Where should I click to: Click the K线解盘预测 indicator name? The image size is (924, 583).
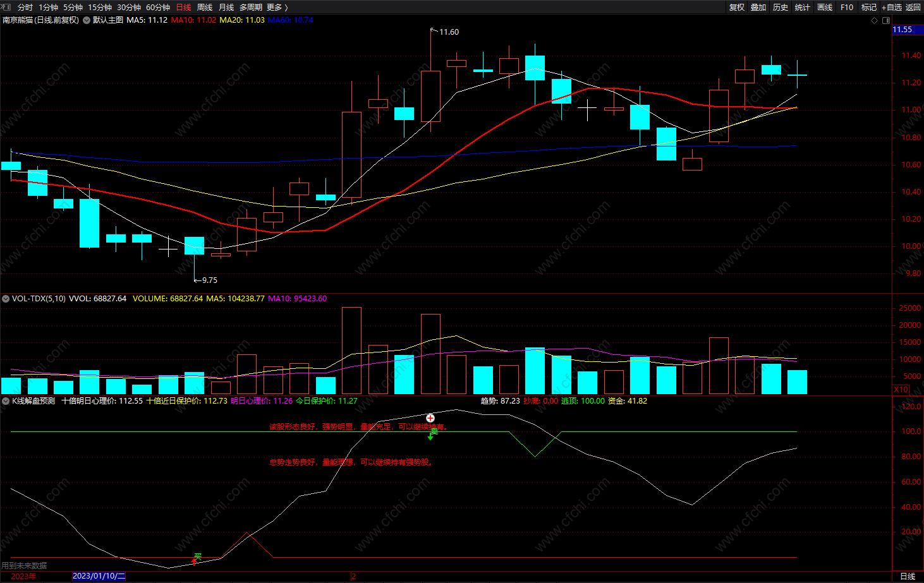[x=33, y=401]
